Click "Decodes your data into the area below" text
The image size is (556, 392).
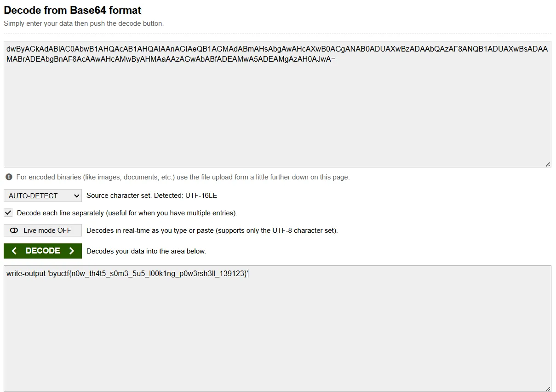[146, 251]
